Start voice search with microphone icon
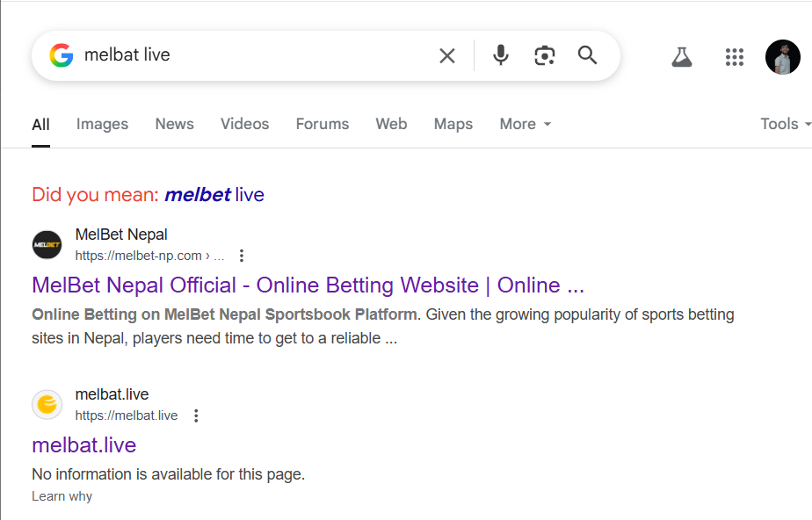 pos(500,55)
